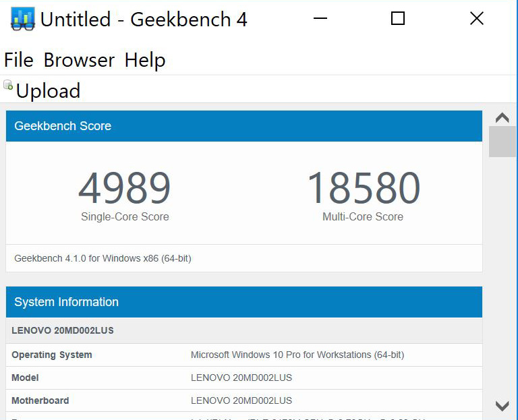Screen dimensions: 518x420
Task: Open the File menu
Action: [x=18, y=60]
